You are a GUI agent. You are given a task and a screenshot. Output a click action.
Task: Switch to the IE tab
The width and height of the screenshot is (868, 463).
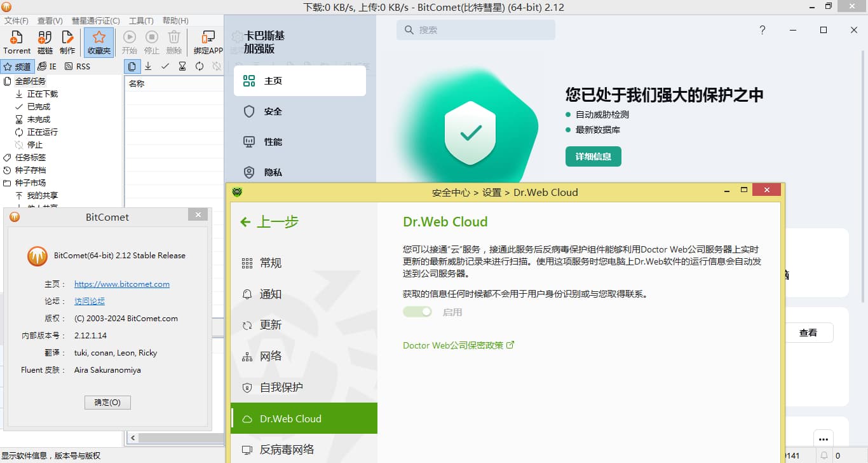click(x=47, y=66)
